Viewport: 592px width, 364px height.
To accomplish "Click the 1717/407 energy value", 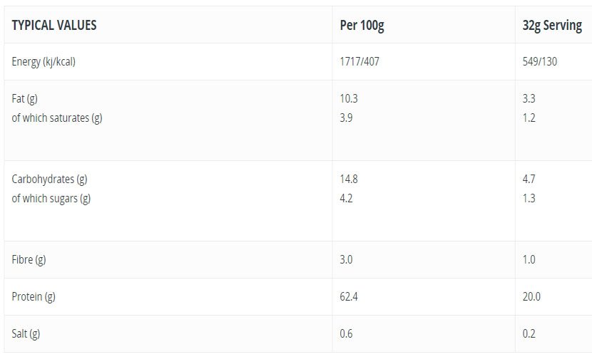I will click(x=359, y=61).
